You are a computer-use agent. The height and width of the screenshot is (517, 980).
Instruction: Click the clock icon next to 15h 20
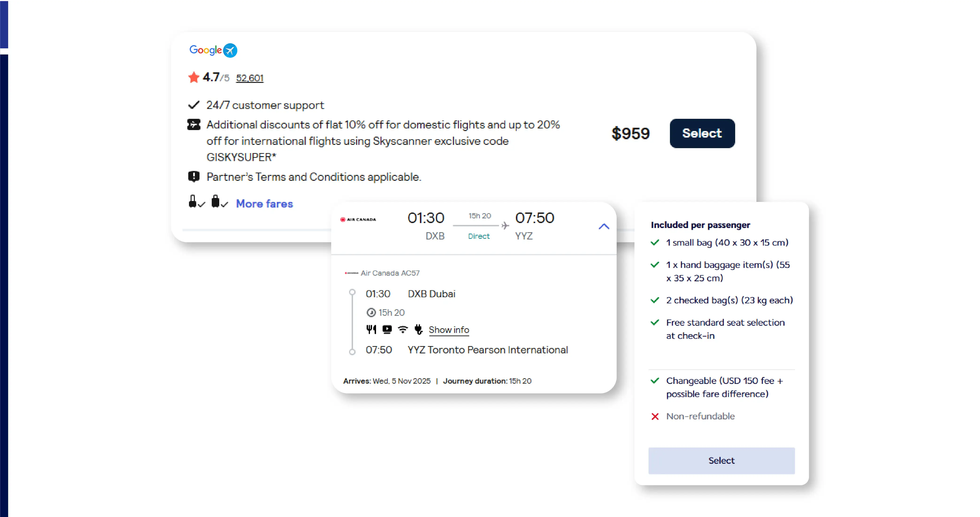[x=371, y=313]
